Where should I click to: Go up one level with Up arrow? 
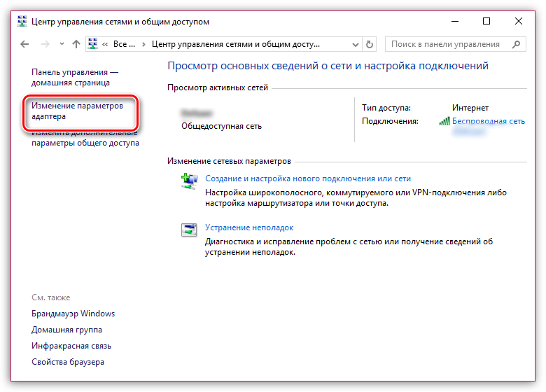tap(76, 44)
